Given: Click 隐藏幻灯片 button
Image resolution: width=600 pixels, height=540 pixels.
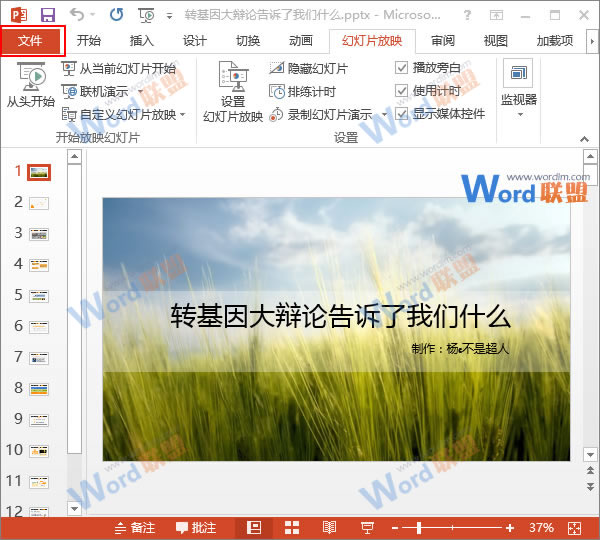Looking at the screenshot, I should [309, 69].
